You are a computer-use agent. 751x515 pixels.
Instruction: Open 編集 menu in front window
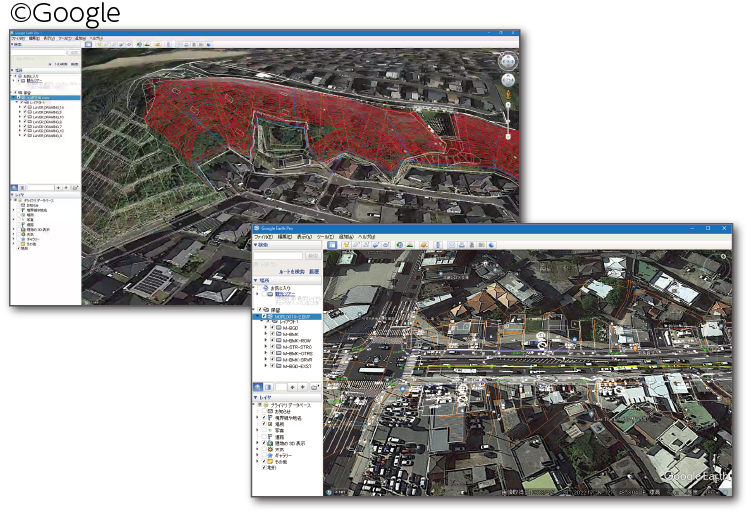[x=285, y=237]
